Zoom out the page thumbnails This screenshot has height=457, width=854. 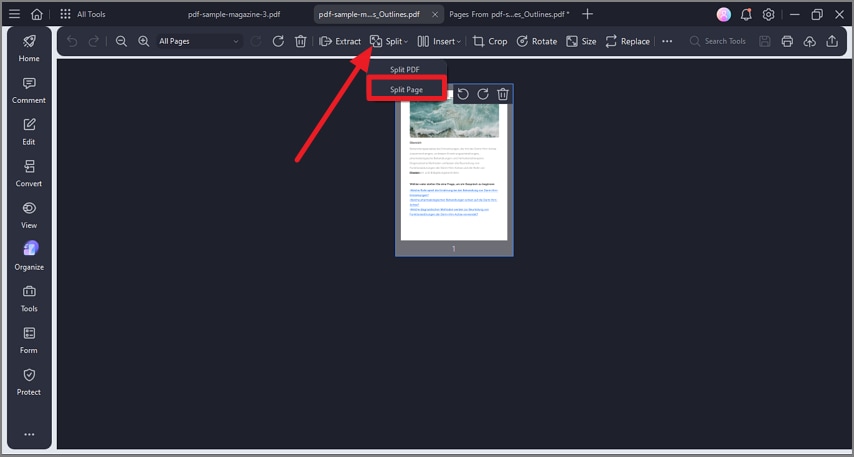tap(121, 41)
